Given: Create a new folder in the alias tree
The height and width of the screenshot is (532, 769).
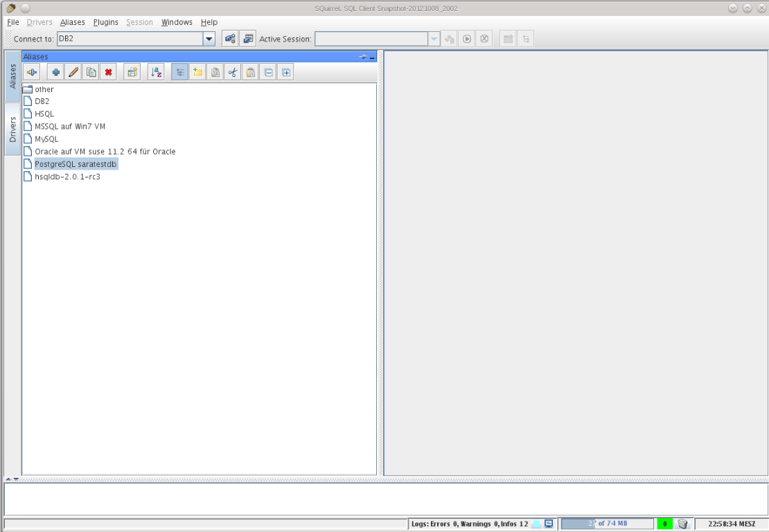Looking at the screenshot, I should [x=197, y=71].
